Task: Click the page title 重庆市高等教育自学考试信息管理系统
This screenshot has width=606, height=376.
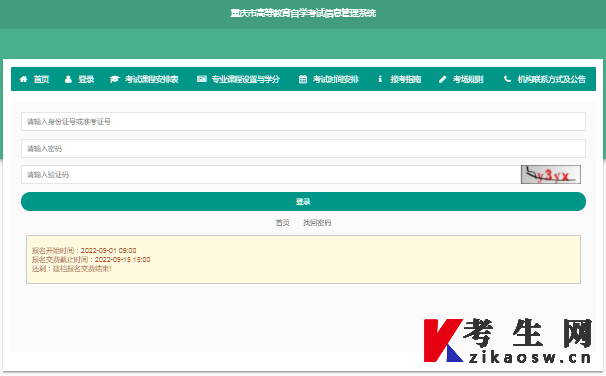Action: click(303, 13)
